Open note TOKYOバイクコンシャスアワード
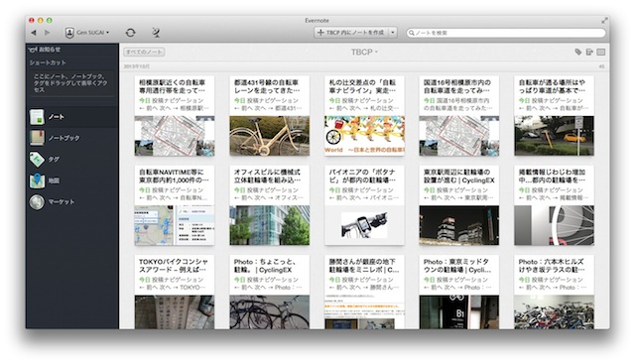This screenshot has width=635, height=364. pyautogui.click(x=175, y=292)
